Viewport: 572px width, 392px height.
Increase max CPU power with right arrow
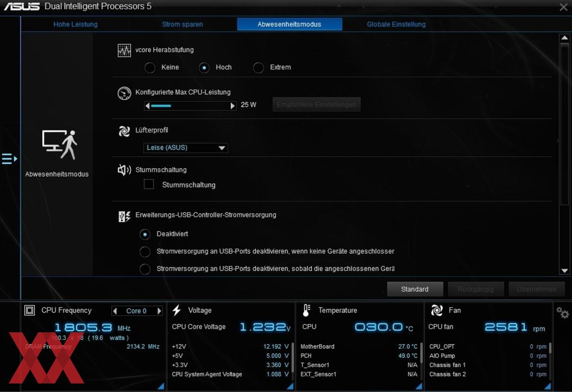pos(233,106)
